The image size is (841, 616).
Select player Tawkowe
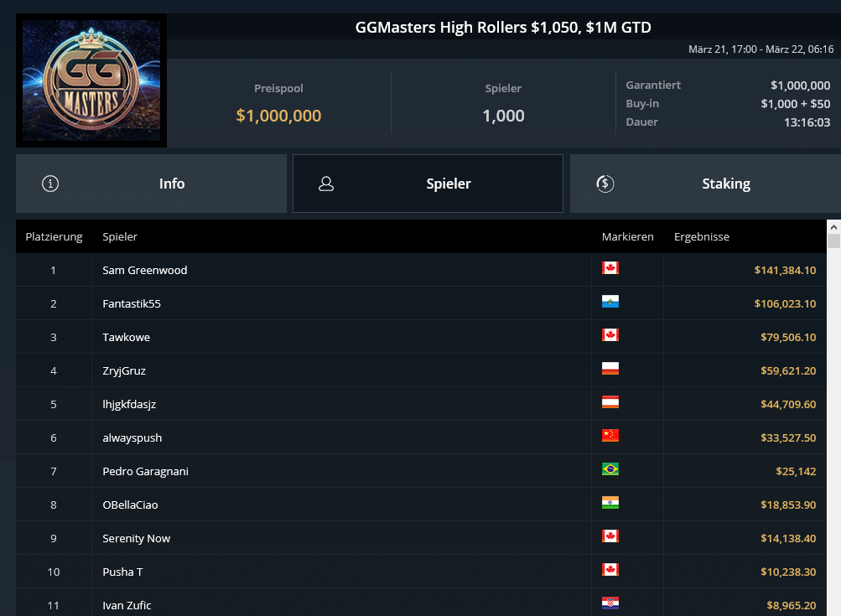pos(126,337)
